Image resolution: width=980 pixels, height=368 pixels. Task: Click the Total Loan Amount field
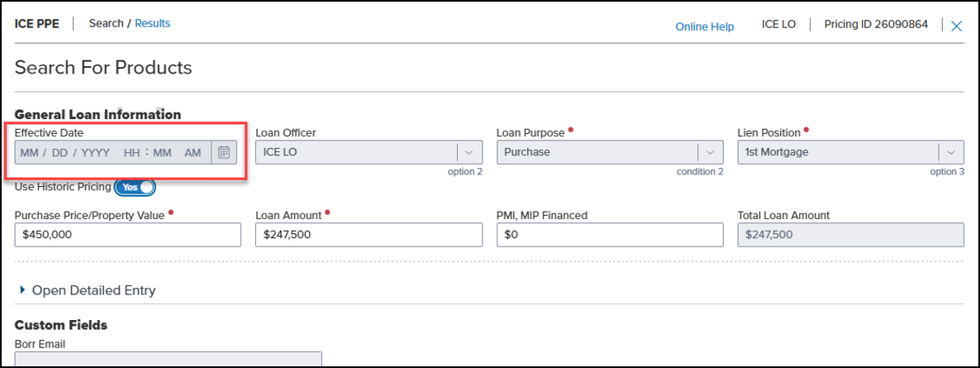coord(850,235)
